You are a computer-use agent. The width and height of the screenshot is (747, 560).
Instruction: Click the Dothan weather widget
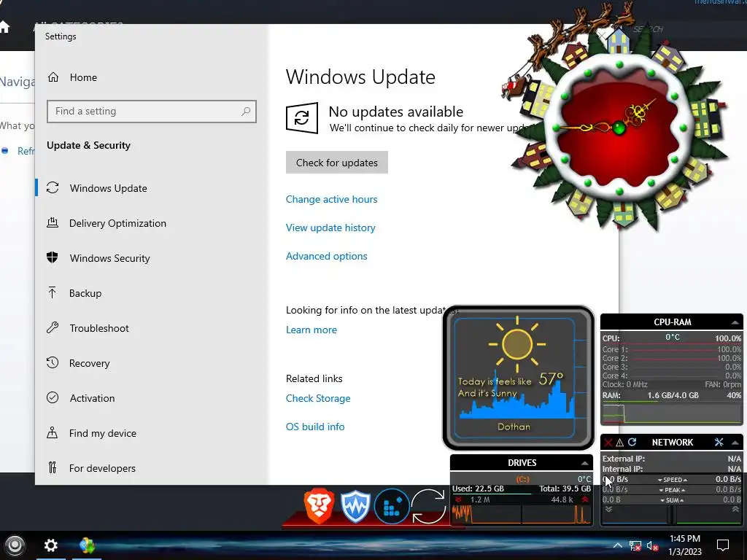pos(519,378)
